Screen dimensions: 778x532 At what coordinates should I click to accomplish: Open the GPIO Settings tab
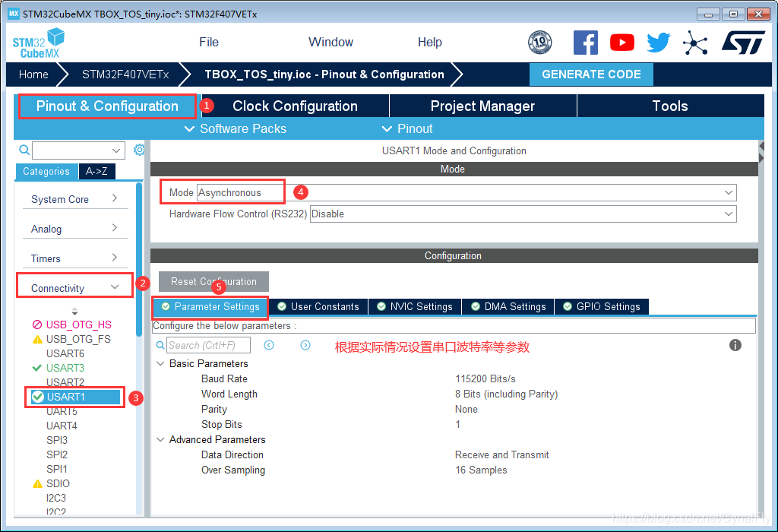click(602, 307)
